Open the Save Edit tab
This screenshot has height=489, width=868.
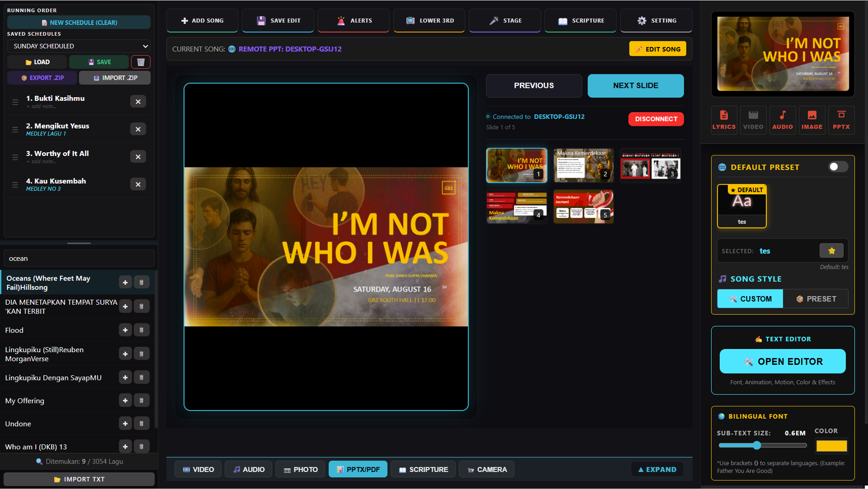pos(278,21)
